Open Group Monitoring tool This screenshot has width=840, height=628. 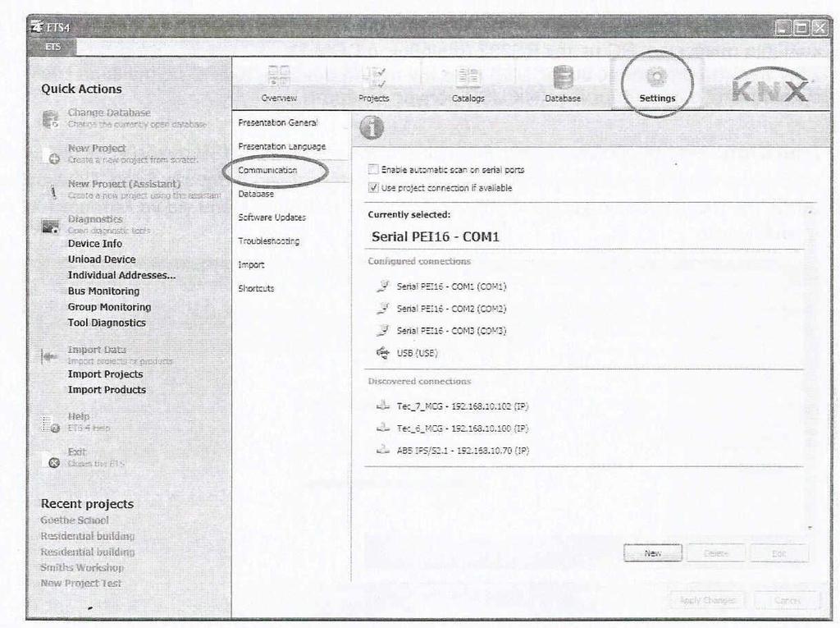[109, 307]
